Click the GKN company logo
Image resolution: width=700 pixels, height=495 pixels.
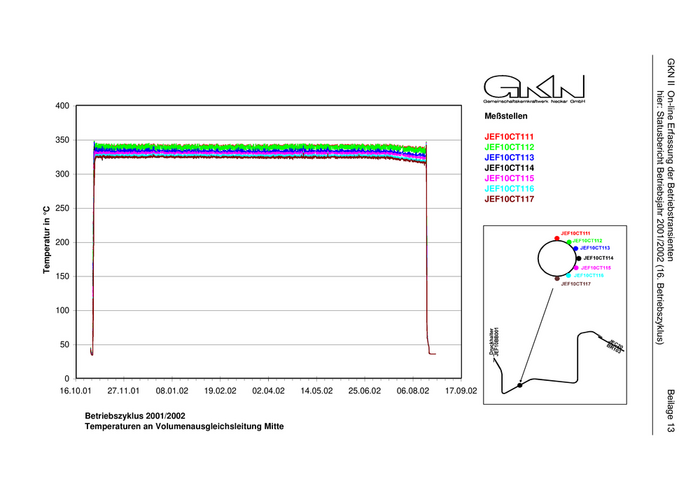point(533,86)
